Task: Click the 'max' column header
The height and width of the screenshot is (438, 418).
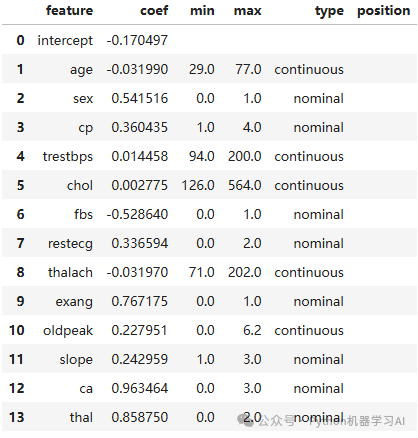Action: [247, 11]
